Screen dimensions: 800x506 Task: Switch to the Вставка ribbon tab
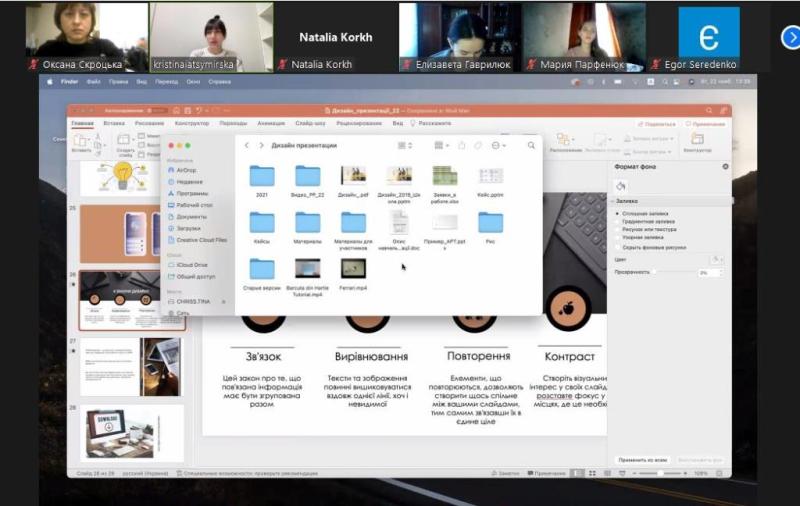(x=114, y=123)
